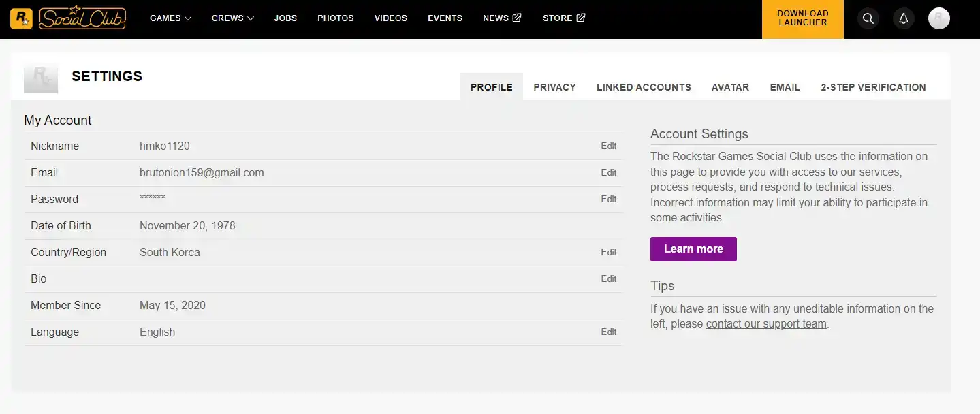Viewport: 980px width, 414px height.
Task: Open the notifications bell icon
Action: click(x=903, y=18)
